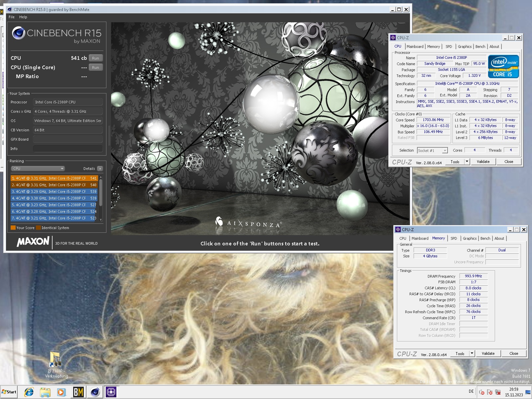Run the CPU (Single Core) benchmark

(96, 67)
